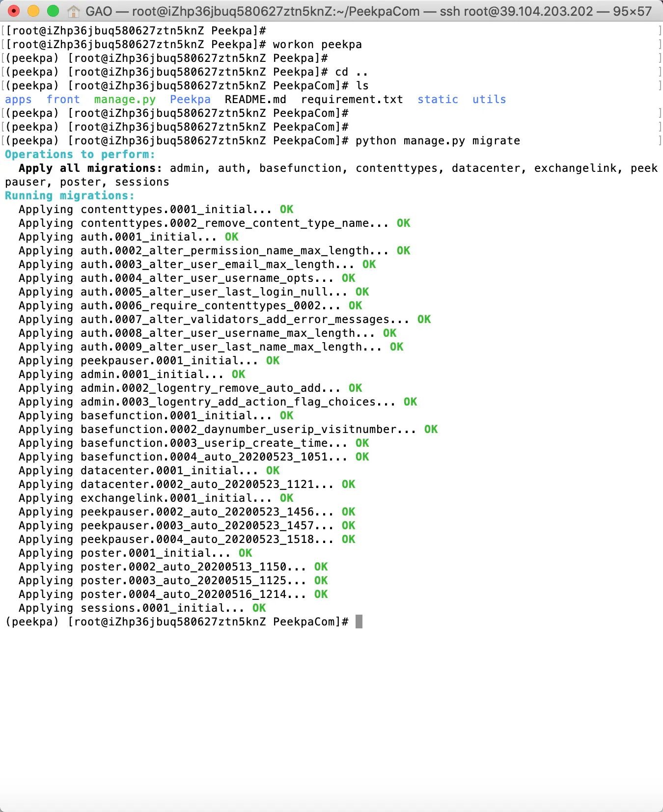This screenshot has width=663, height=812.
Task: Click the auth.0004_alter_user_username_opts line
Action: [x=187, y=278]
